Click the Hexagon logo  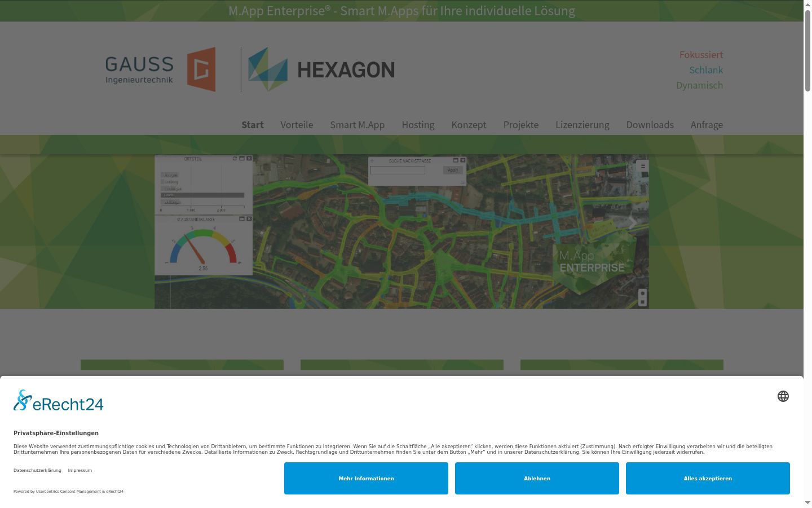pyautogui.click(x=321, y=69)
